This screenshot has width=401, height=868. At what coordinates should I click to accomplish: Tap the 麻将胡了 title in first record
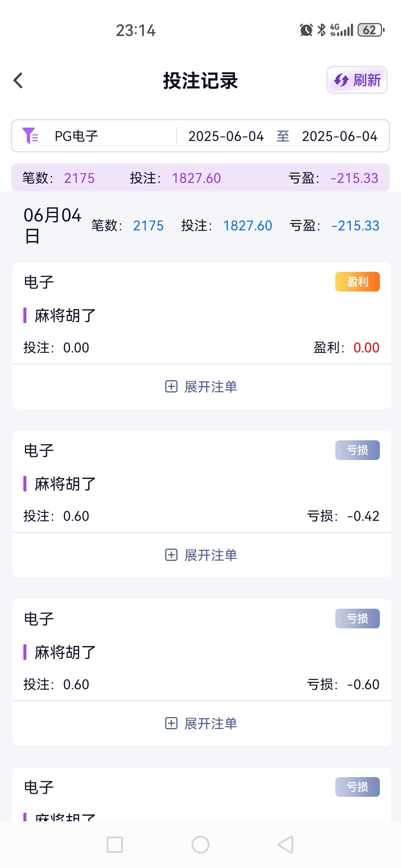click(65, 316)
